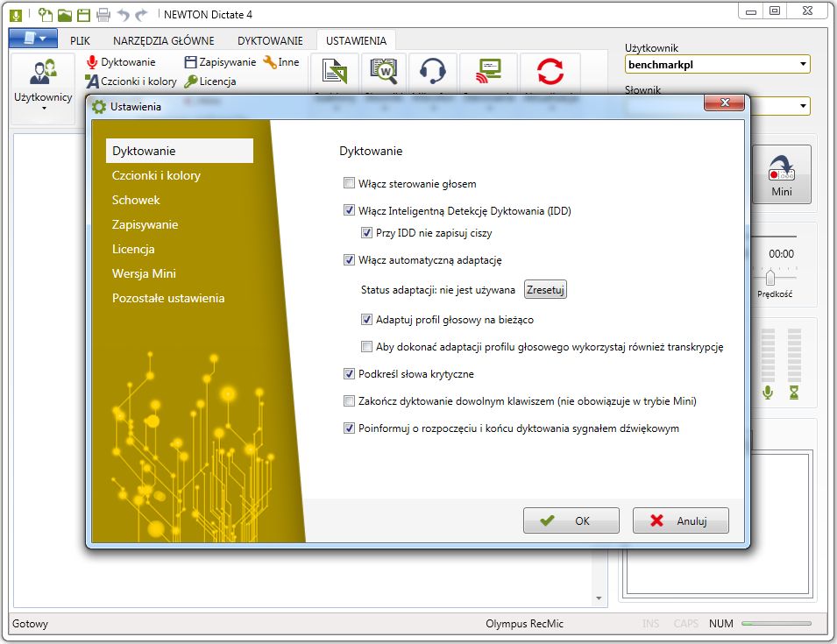The height and width of the screenshot is (644, 837).
Task: Open the Pozostałe ustawienia page
Action: click(x=168, y=298)
